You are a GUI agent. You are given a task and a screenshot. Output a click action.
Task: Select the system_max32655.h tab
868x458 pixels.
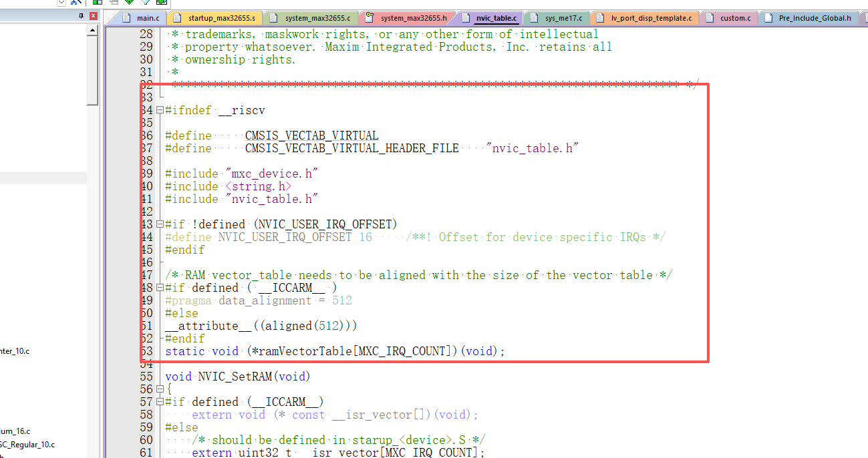406,18
